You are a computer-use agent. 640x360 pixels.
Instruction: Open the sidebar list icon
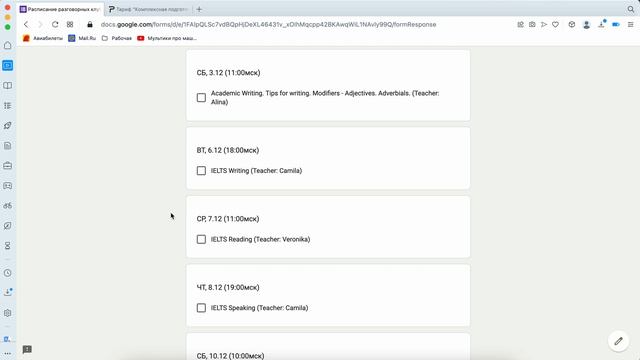(x=8, y=105)
